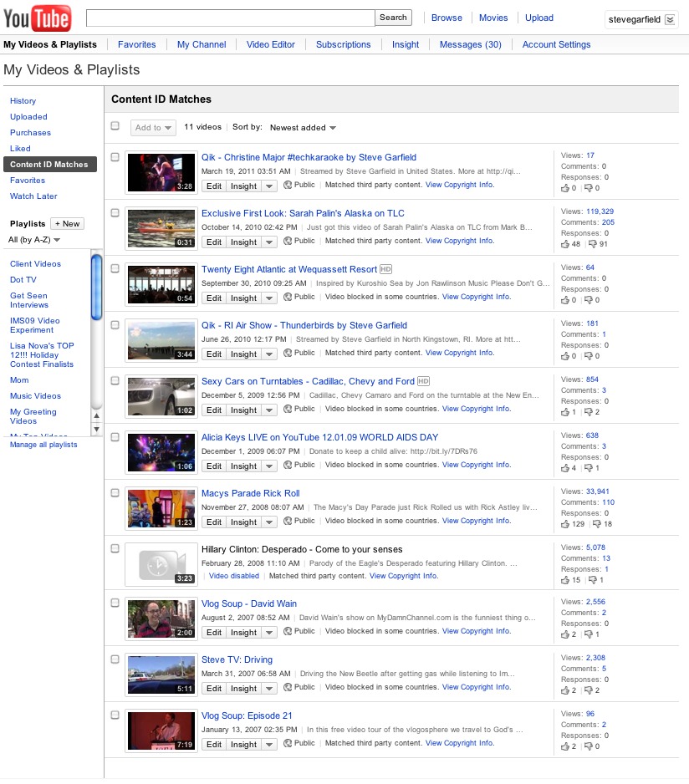Check the RI Air Show Thunderbirds checkbox
The height and width of the screenshot is (784, 689).
pos(115,325)
